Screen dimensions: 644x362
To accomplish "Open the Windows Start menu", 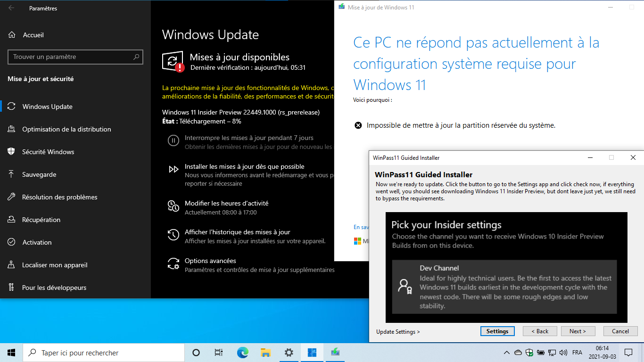I will coord(11,353).
